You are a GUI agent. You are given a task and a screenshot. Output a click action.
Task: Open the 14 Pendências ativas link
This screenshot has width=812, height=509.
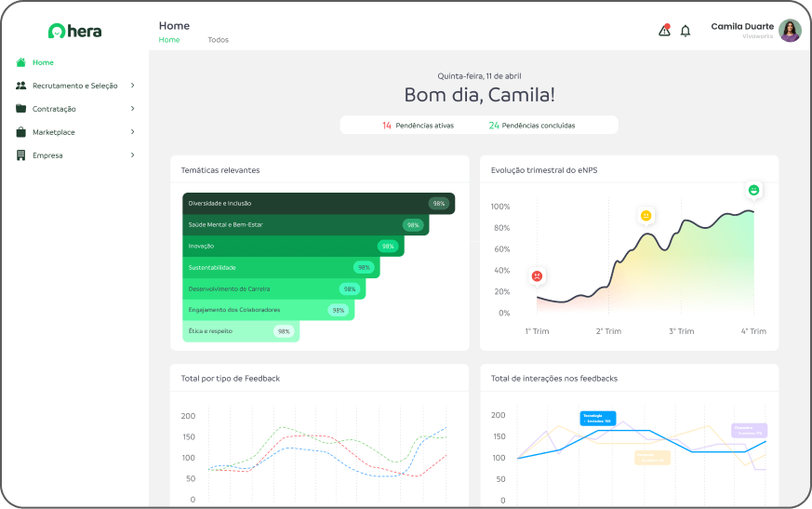click(418, 125)
